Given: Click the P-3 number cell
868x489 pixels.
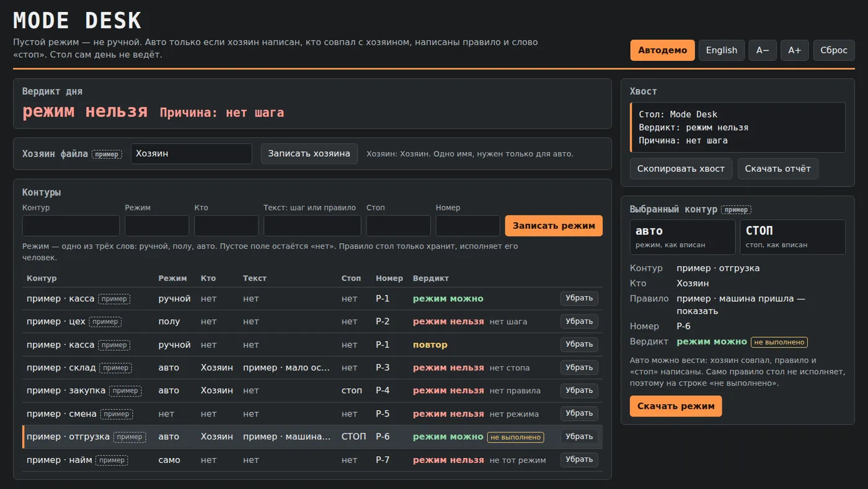Looking at the screenshot, I should pos(383,367).
